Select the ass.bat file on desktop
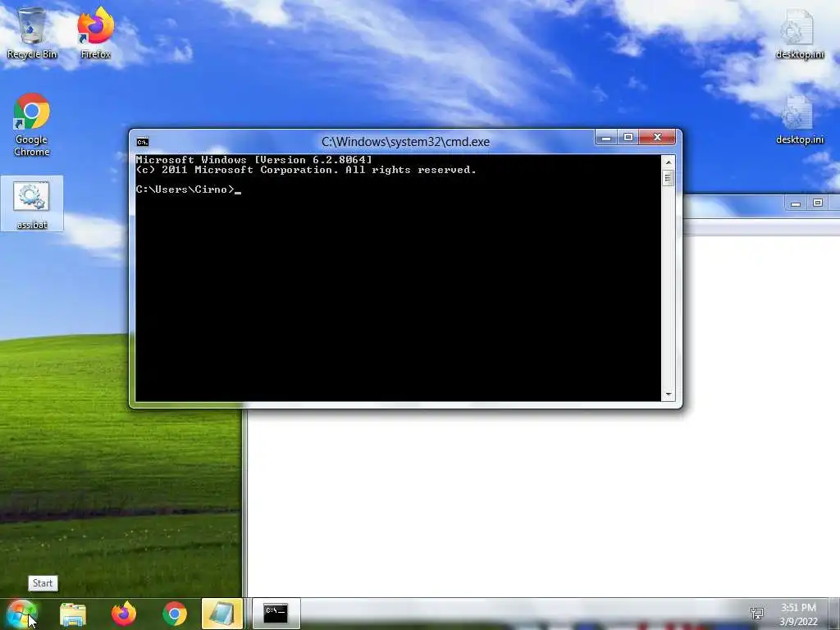Image resolution: width=840 pixels, height=630 pixels. 32,203
